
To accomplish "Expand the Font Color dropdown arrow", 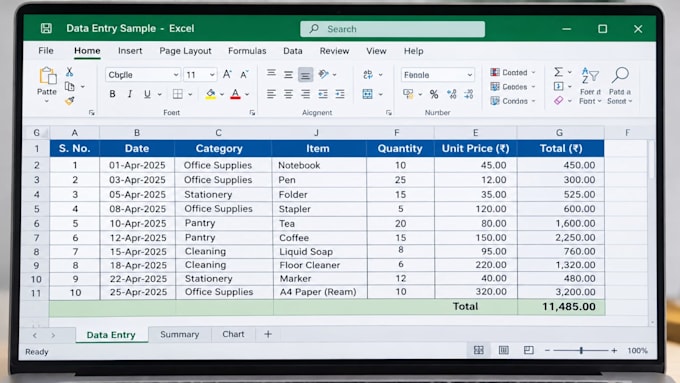I will 247,94.
